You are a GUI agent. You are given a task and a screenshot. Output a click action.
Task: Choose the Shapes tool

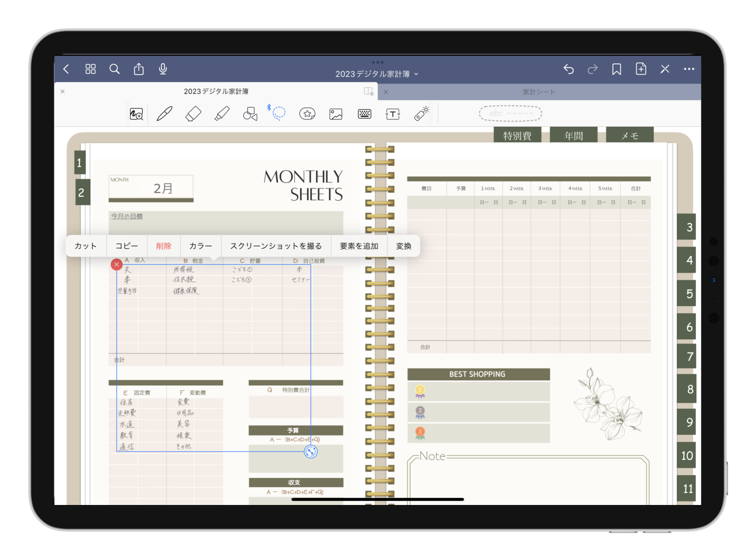click(250, 114)
